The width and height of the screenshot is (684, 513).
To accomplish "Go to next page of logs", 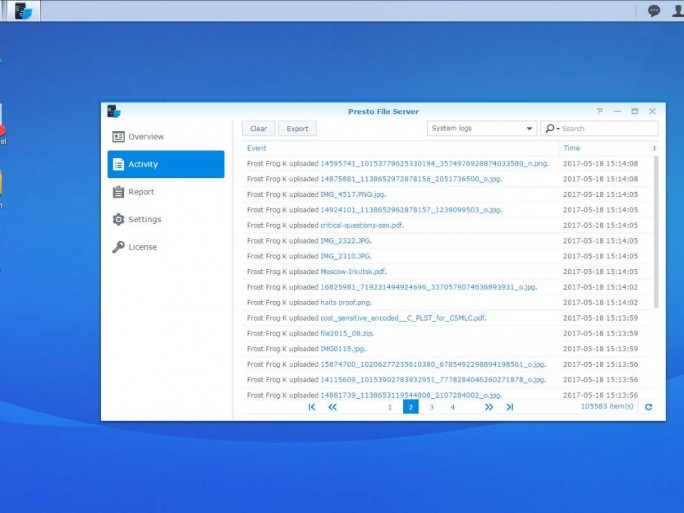I will pyautogui.click(x=489, y=407).
